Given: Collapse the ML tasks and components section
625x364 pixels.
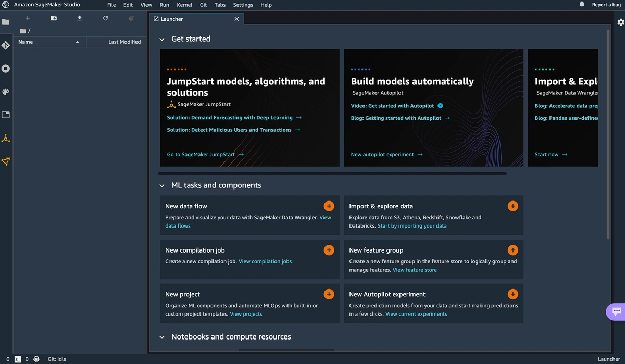Looking at the screenshot, I should pos(162,185).
